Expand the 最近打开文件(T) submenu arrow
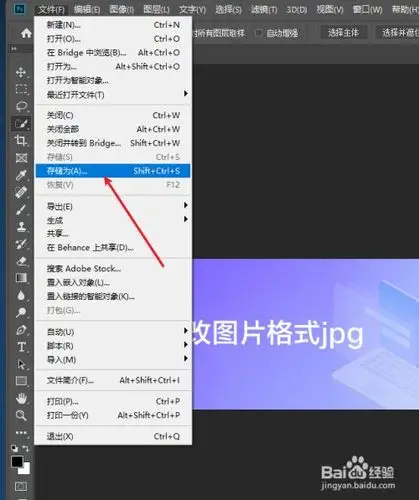Image resolution: width=419 pixels, height=500 pixels. 186,94
